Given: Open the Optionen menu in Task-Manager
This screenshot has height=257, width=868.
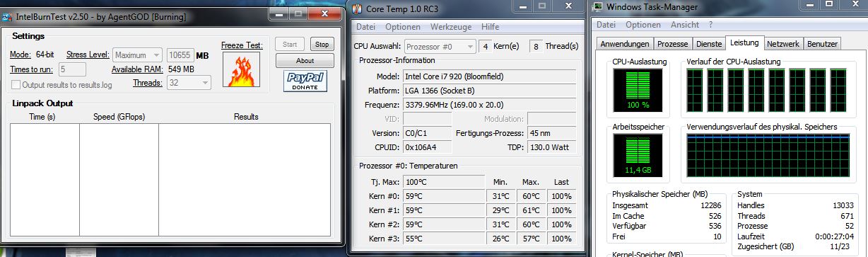Looking at the screenshot, I should coord(643,24).
